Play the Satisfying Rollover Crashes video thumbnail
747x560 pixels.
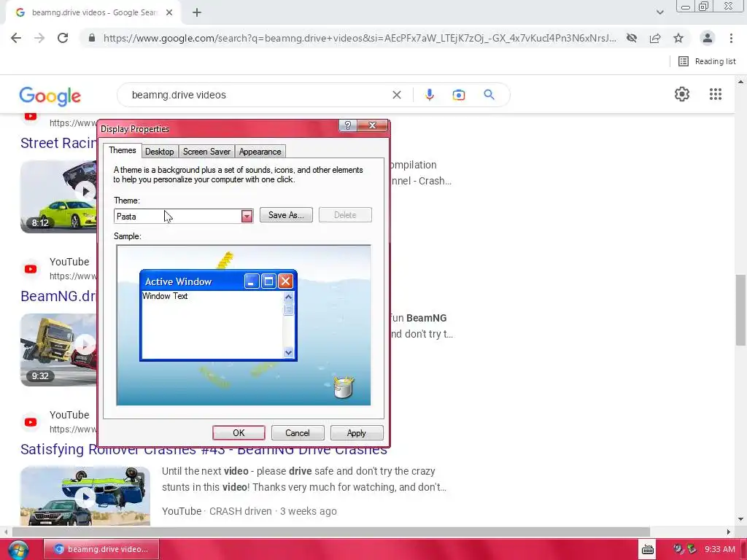point(85,496)
